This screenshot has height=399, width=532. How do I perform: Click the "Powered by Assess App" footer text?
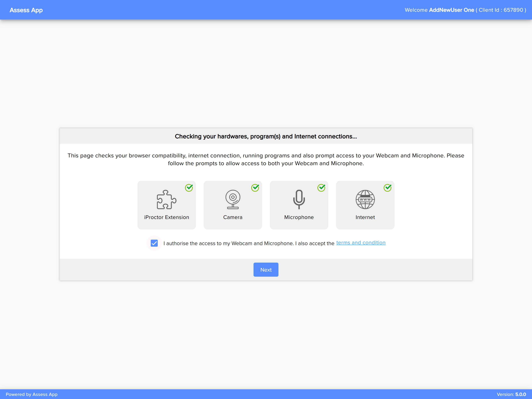tap(32, 394)
